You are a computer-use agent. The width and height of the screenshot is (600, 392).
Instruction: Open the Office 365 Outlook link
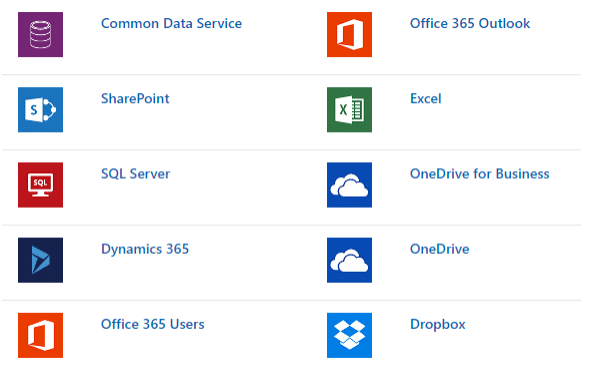coord(470,23)
